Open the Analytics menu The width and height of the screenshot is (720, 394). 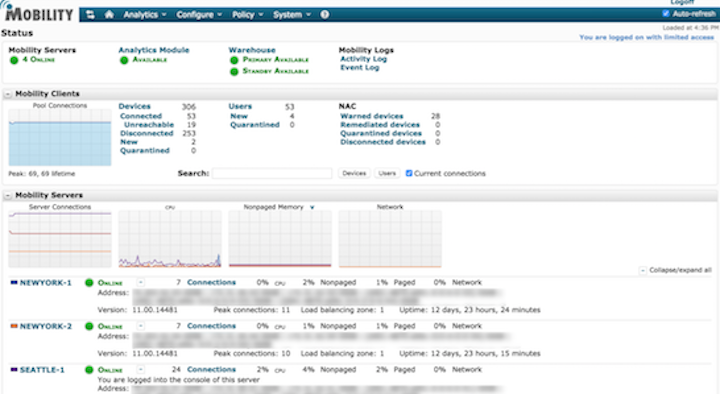(145, 15)
